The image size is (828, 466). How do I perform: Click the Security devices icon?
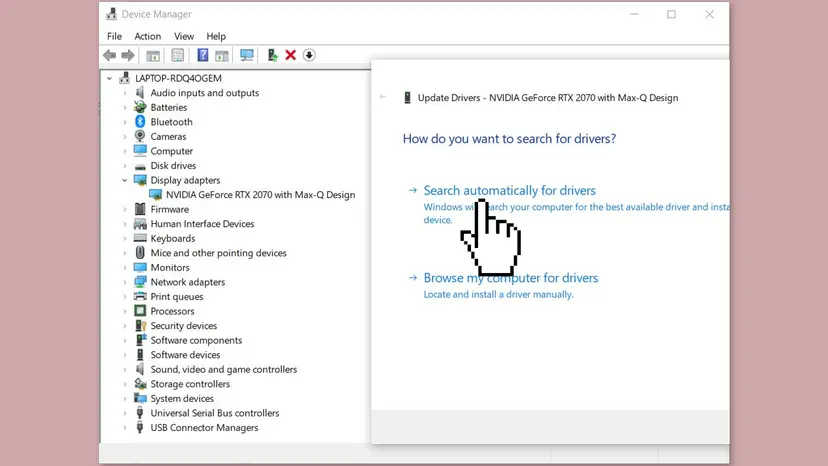click(x=140, y=325)
